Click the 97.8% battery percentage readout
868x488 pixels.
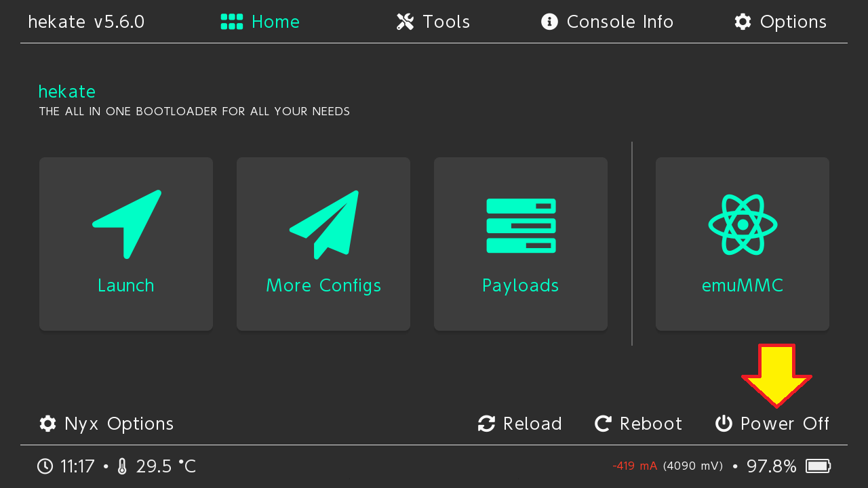click(771, 466)
